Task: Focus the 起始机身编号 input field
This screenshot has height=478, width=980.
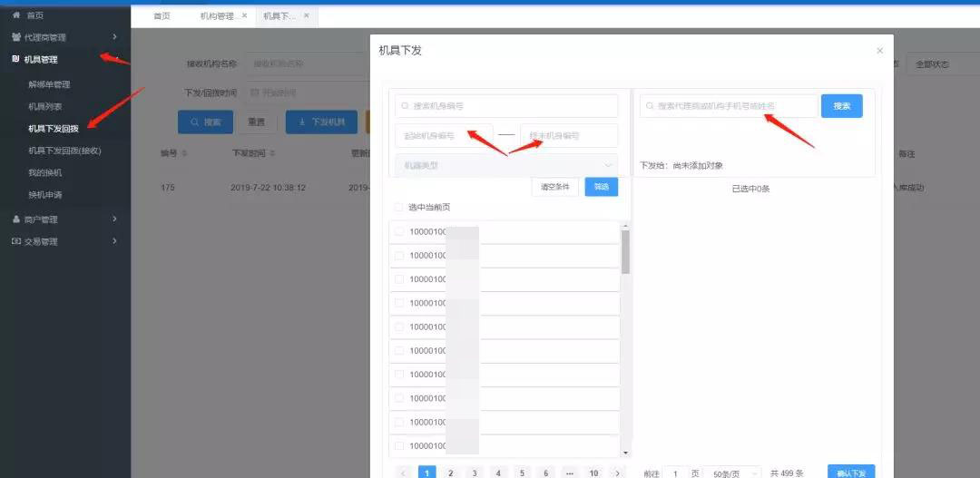Action: pos(444,135)
